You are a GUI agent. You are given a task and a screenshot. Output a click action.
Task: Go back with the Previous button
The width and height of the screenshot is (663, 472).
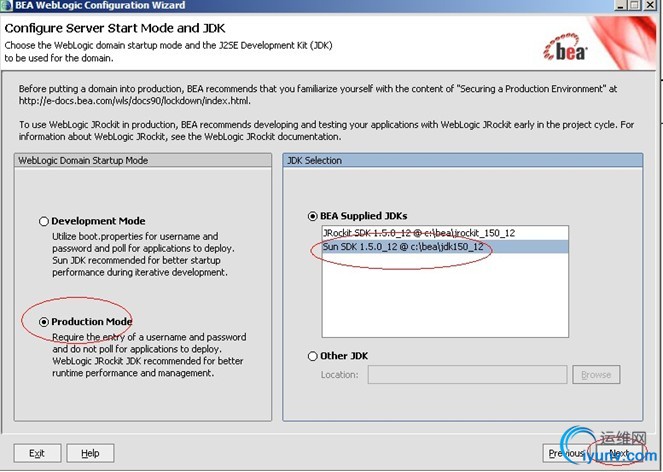click(x=567, y=453)
